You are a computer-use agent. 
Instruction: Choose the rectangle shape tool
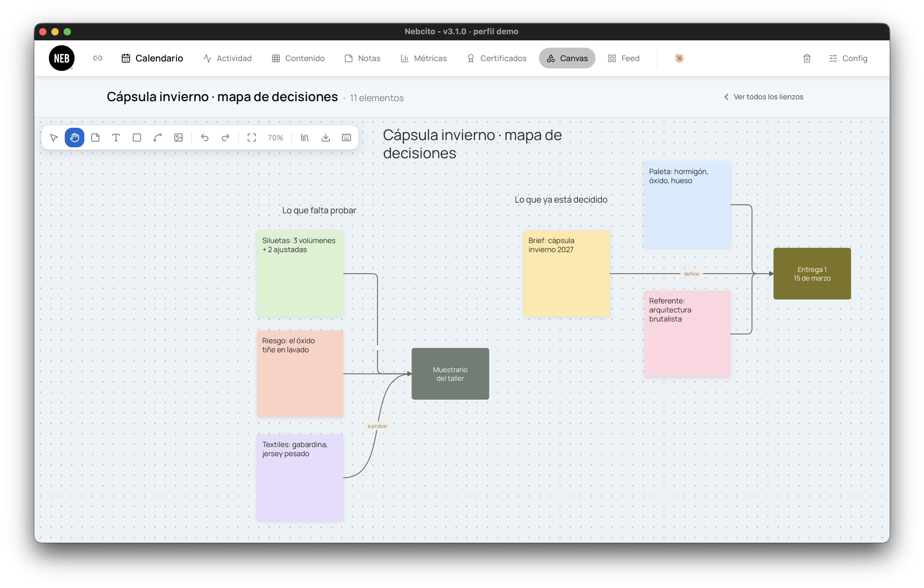[x=137, y=138]
